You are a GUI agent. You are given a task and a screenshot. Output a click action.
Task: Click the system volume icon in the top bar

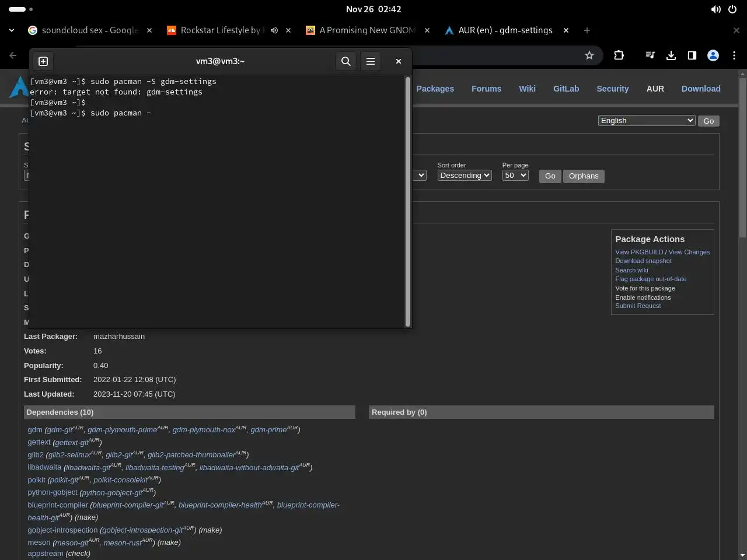click(716, 9)
